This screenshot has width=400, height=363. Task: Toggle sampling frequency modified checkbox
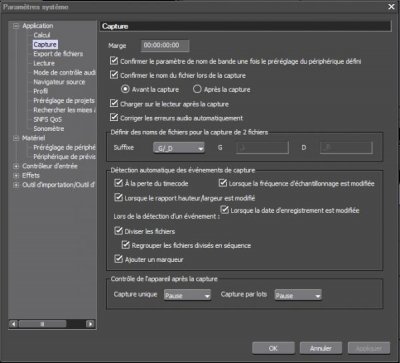[223, 183]
